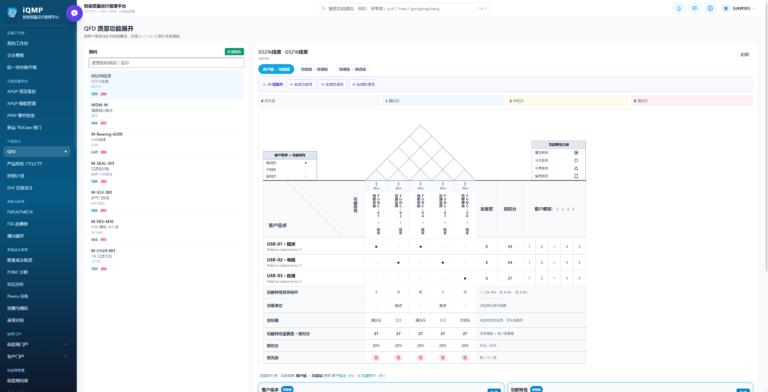Click the triangle icon in the roof legend

(576, 168)
